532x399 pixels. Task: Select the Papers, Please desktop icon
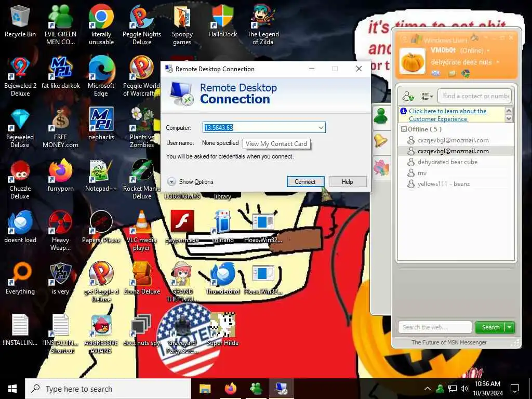point(101,228)
